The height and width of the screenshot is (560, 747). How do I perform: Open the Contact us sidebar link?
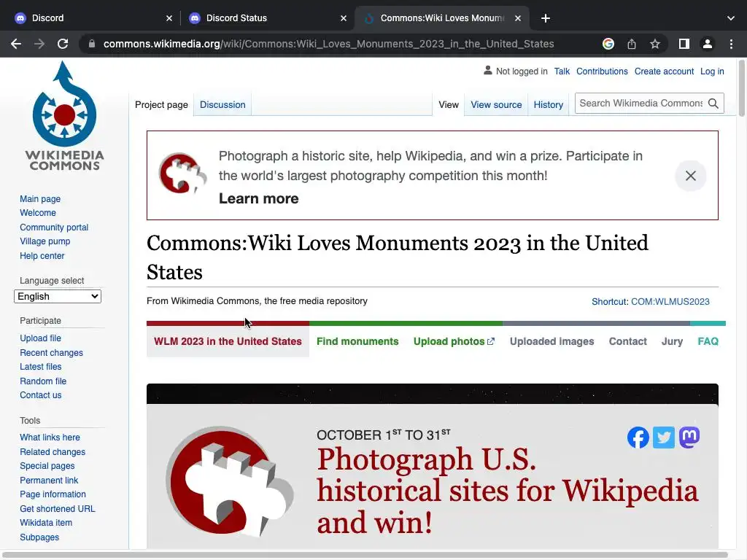click(41, 395)
